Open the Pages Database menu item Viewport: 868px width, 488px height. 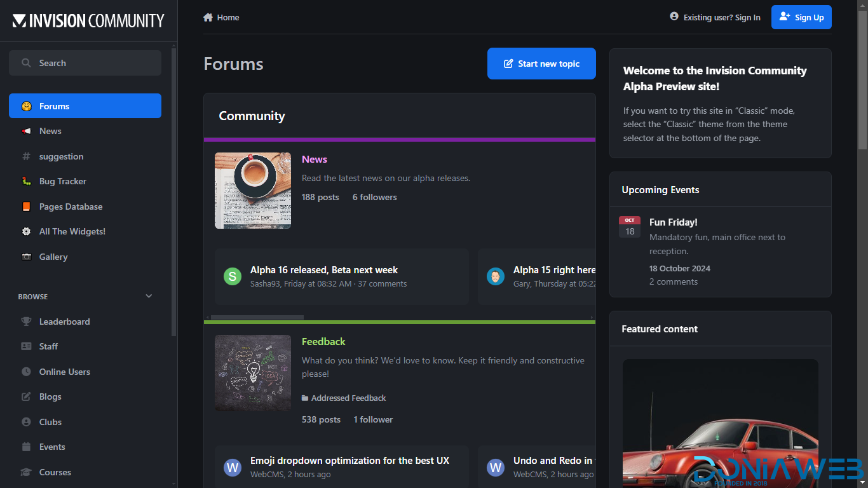click(85, 207)
